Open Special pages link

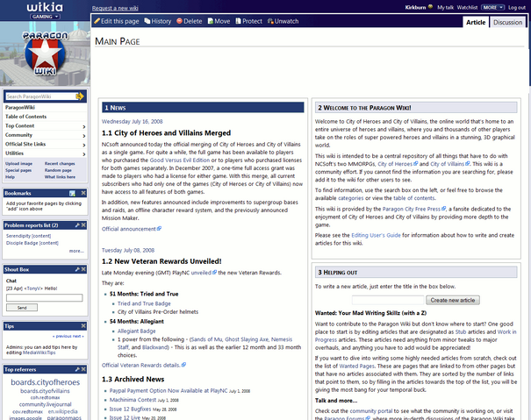18,170
